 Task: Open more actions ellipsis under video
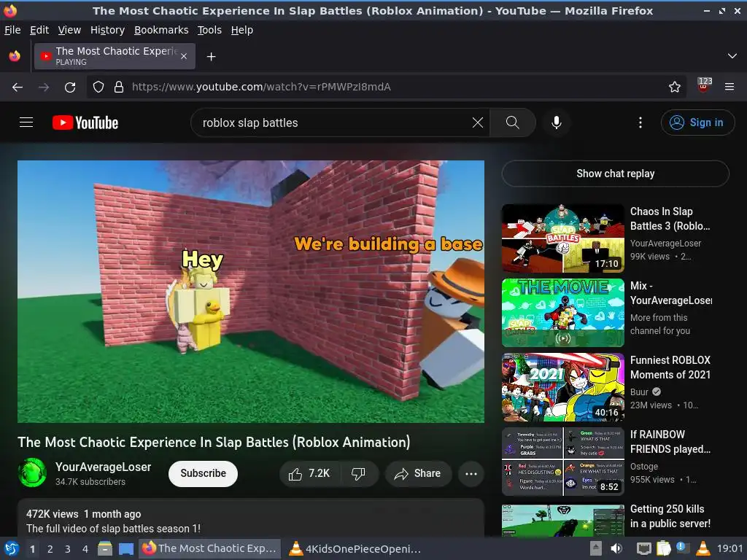(471, 473)
